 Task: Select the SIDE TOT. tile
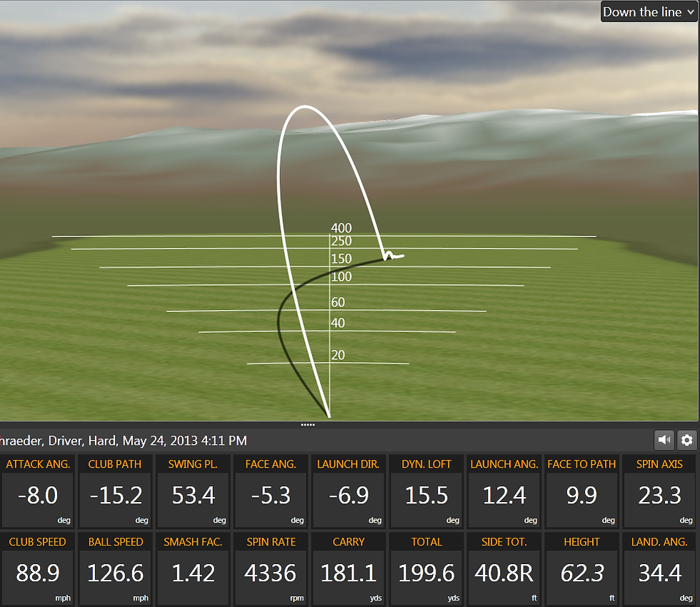[504, 569]
